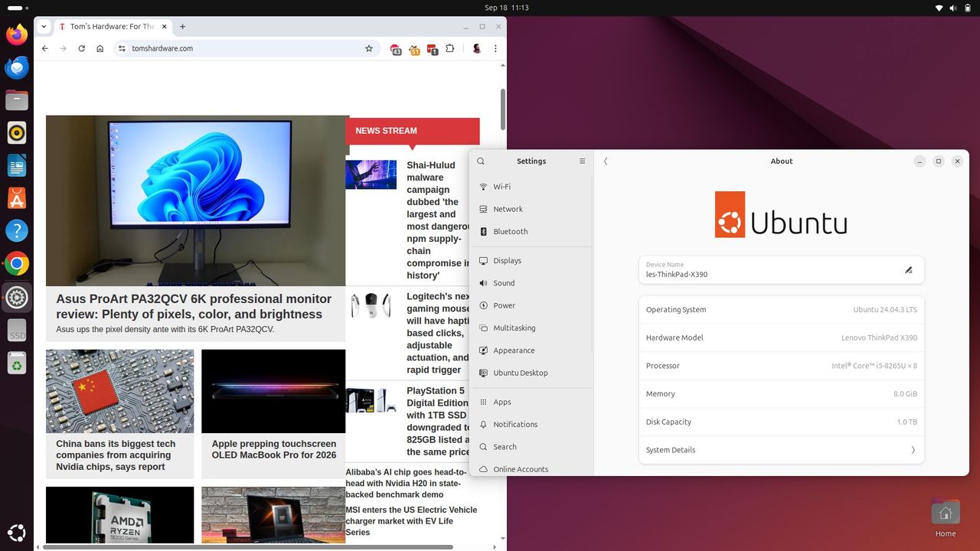Screen dimensions: 980x551
Task: Open Apple touchscreen OLED MacBook Pro article
Action: [x=274, y=449]
